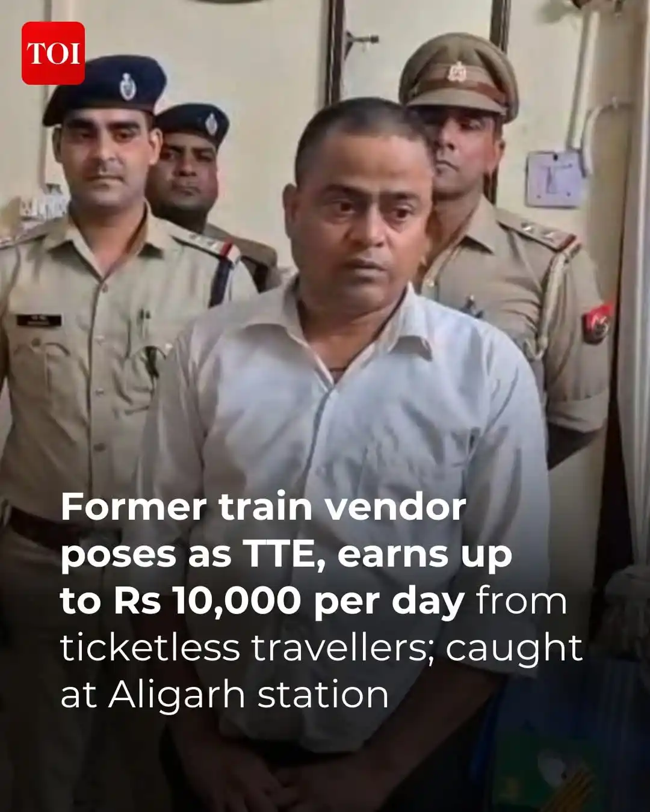Click the red shoulder patch on right officer
Screen dimensions: 650x812
tap(598, 322)
